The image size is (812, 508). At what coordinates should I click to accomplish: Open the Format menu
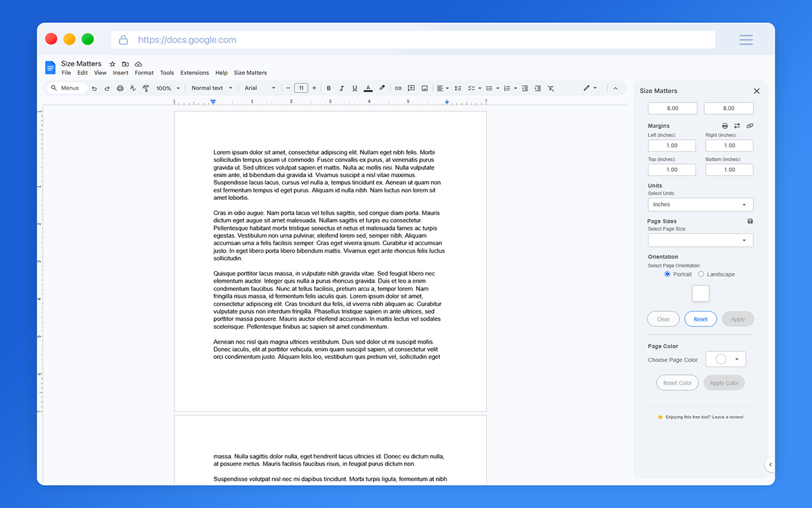[x=144, y=73]
